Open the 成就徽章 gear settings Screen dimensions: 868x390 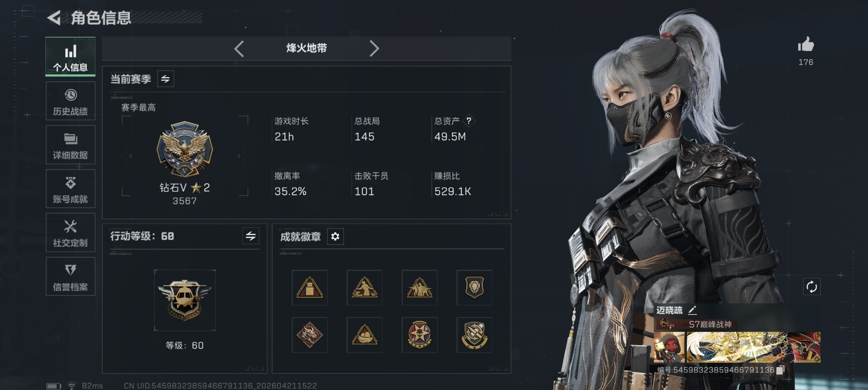click(x=335, y=236)
